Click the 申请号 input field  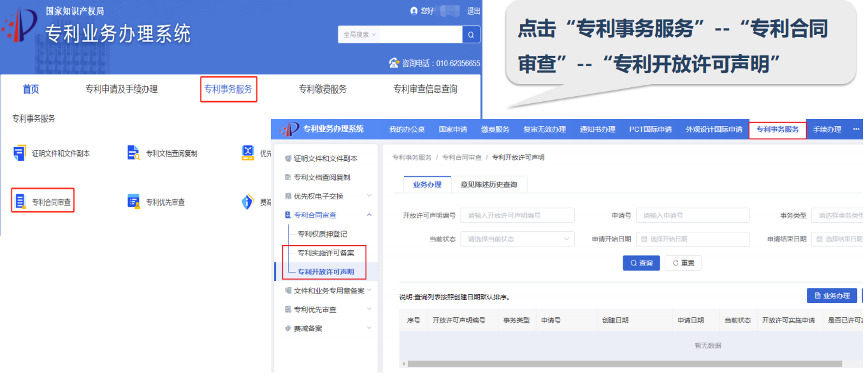[693, 215]
